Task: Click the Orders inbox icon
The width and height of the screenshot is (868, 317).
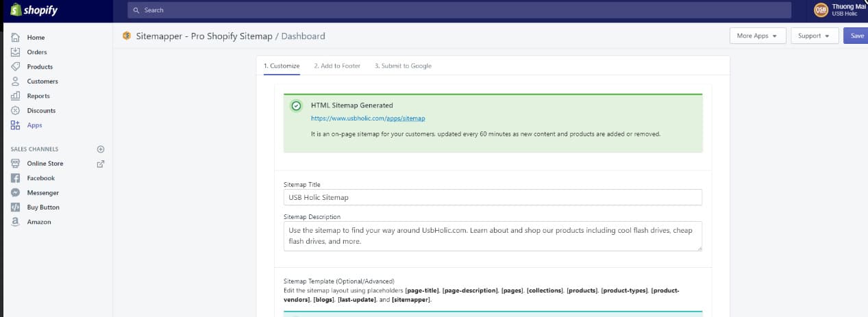Action: pyautogui.click(x=16, y=52)
